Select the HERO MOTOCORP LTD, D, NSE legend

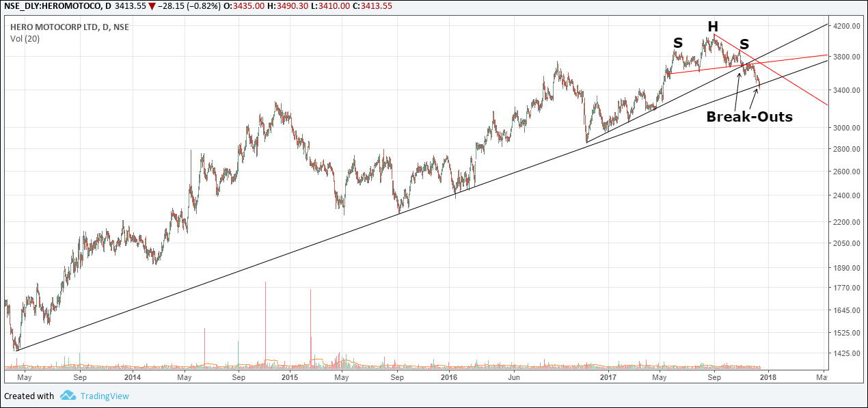point(69,27)
